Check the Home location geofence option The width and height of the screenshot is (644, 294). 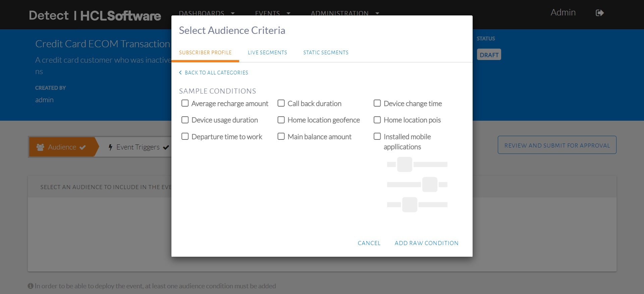click(x=281, y=120)
